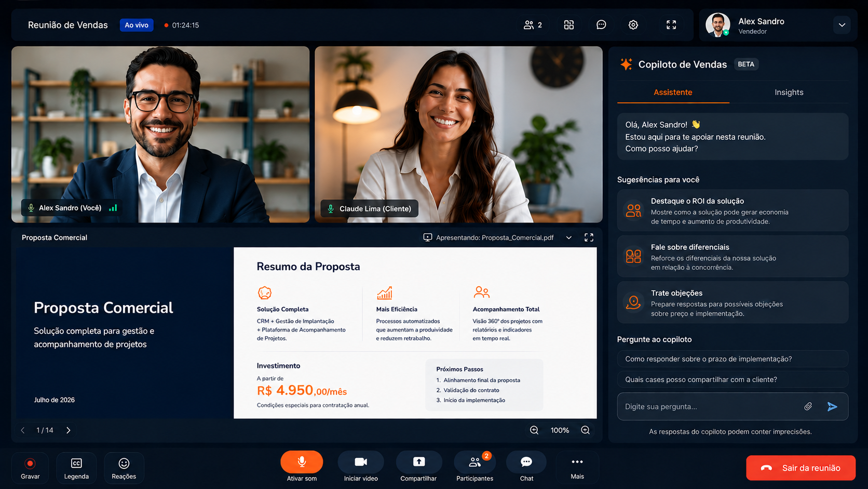This screenshot has width=868, height=489.
Task: Click the ROI suggestion people icon
Action: [633, 210]
